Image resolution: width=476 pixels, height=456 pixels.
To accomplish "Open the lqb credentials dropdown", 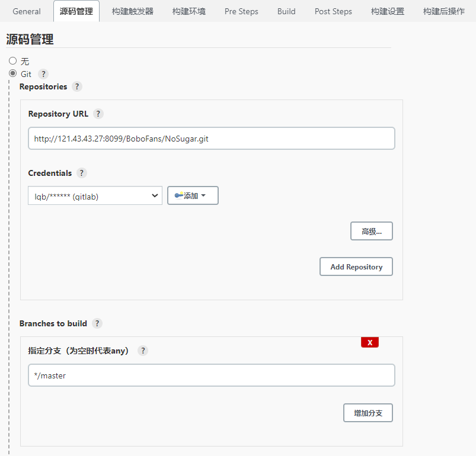I will pos(95,195).
